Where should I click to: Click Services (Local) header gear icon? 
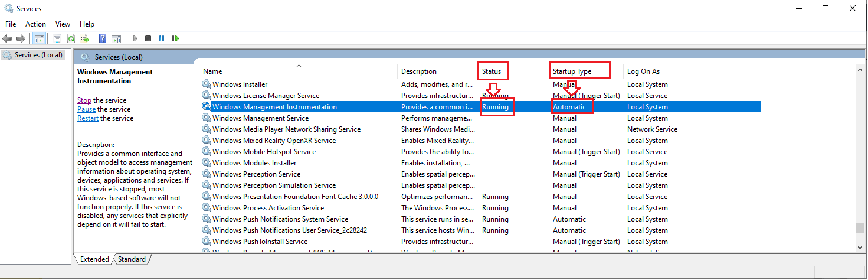click(x=85, y=57)
